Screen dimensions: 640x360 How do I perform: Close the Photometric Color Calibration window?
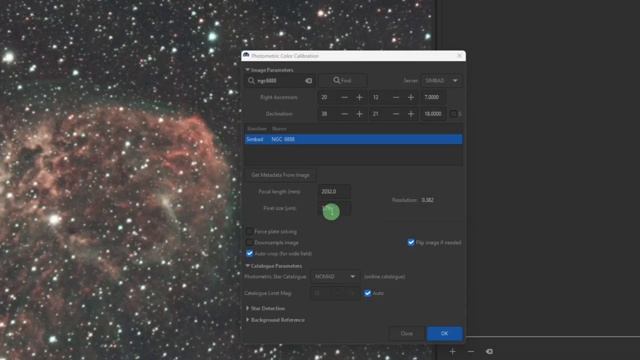460,56
